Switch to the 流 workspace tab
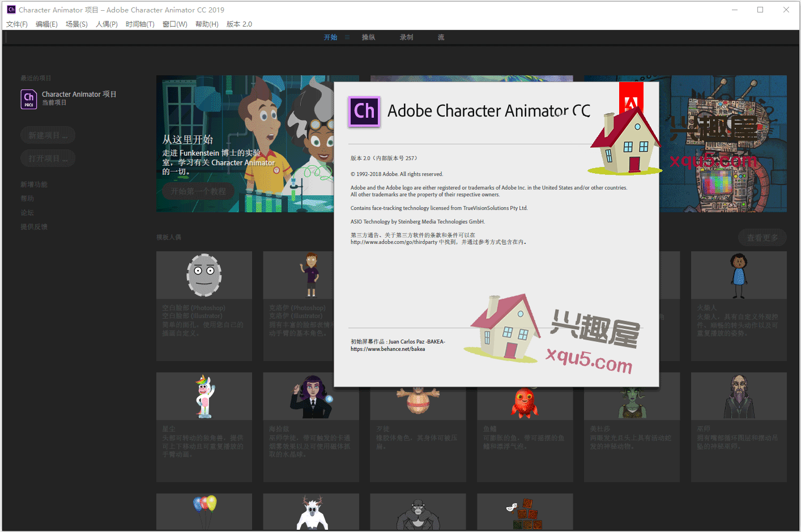This screenshot has height=532, width=801. point(441,37)
